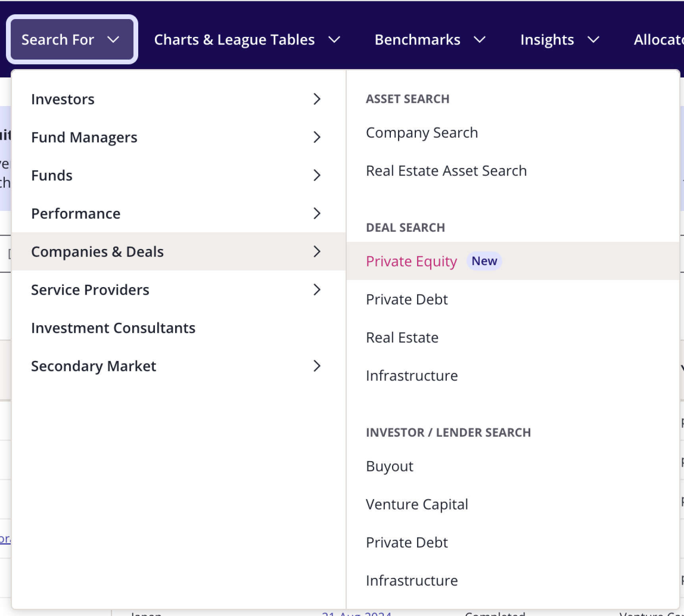Viewport: 684px width, 616px height.
Task: Expand the Insights menu
Action: point(559,40)
